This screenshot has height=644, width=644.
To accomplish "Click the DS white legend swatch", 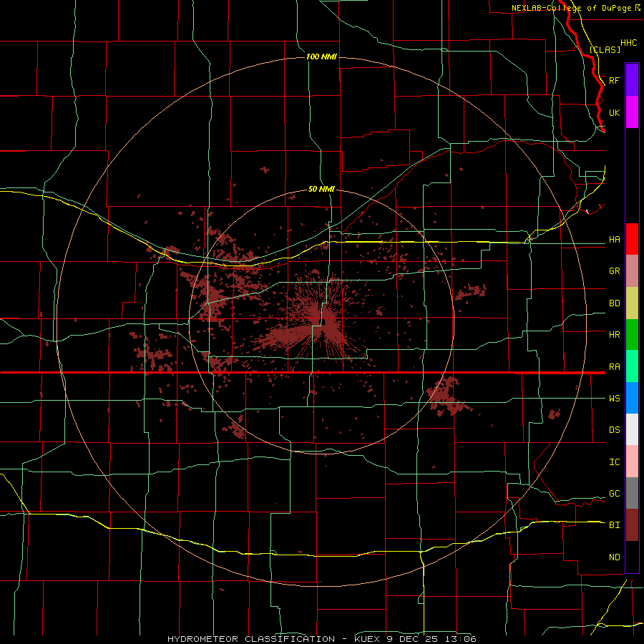I will point(632,429).
